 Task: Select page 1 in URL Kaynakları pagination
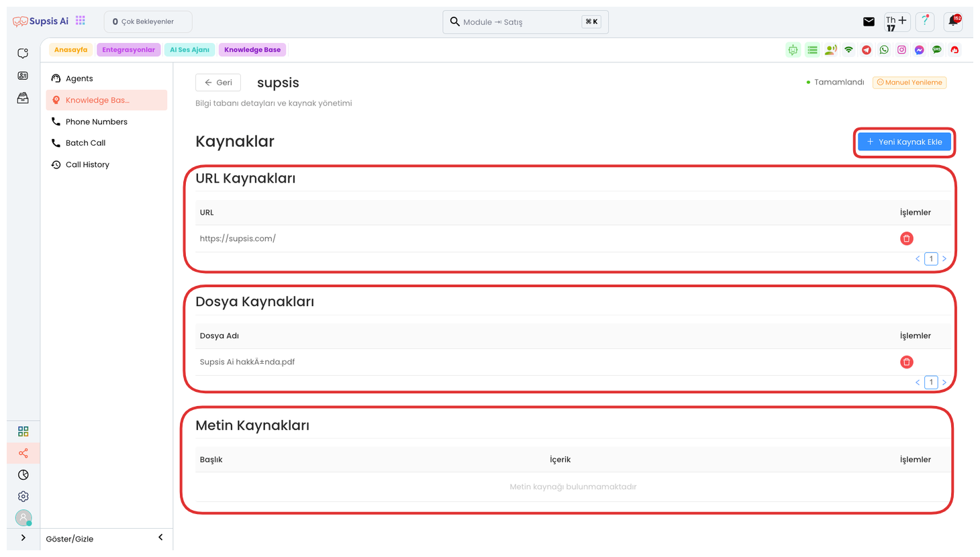click(x=931, y=258)
